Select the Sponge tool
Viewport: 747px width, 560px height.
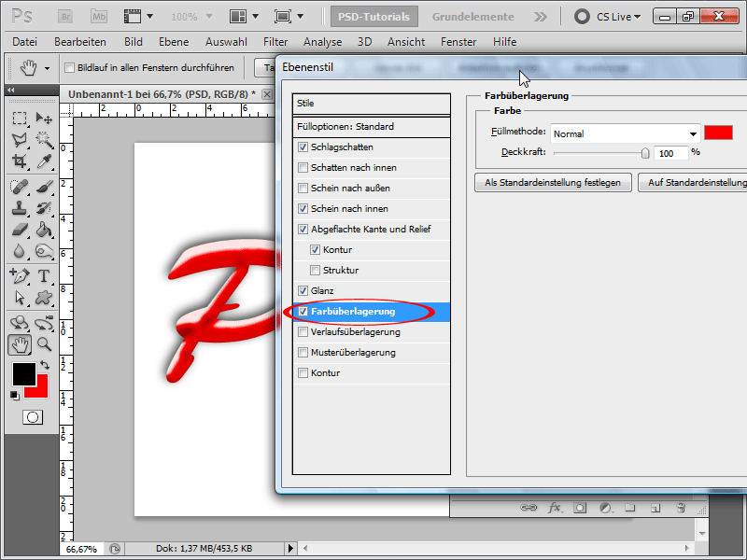[44, 251]
